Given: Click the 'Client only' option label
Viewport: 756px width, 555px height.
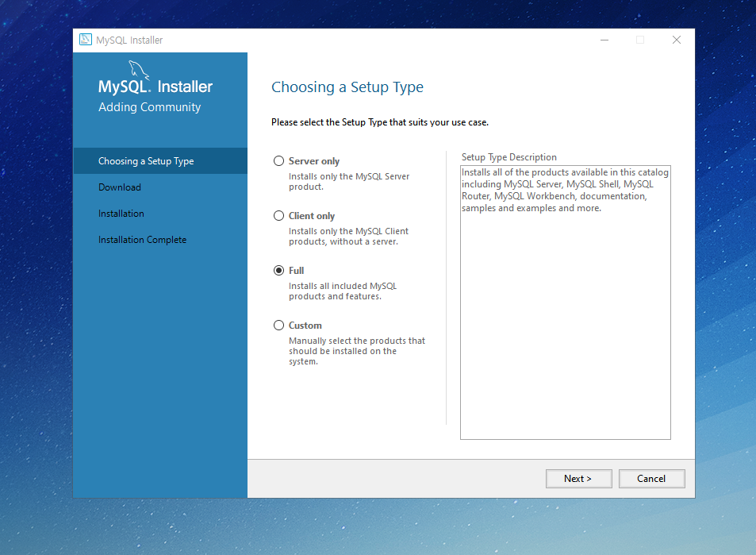Looking at the screenshot, I should [312, 216].
